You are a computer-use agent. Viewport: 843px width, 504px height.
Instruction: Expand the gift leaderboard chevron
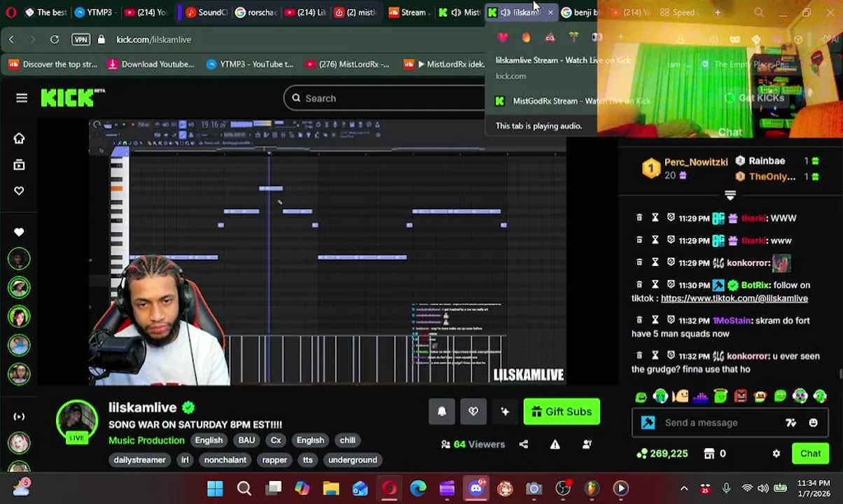point(730,195)
